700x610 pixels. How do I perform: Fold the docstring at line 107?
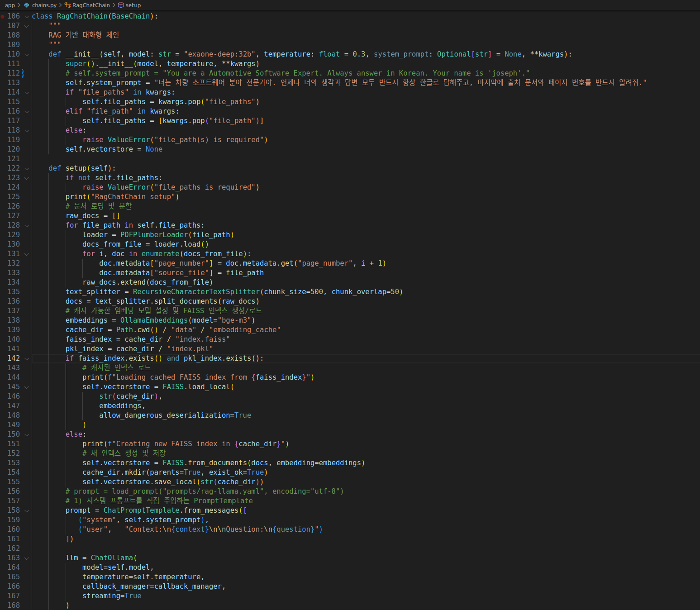(27, 26)
